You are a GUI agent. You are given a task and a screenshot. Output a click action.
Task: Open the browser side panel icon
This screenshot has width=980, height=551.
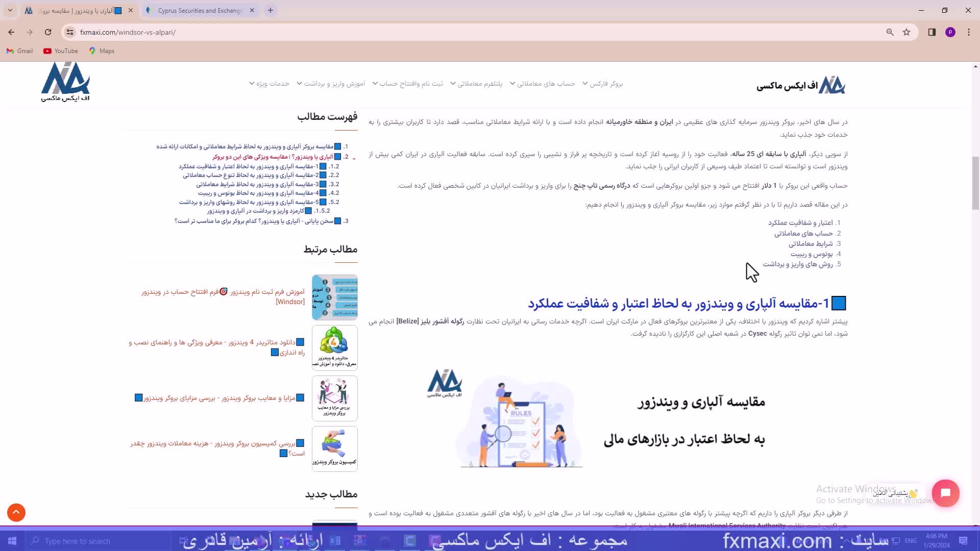coord(932,32)
